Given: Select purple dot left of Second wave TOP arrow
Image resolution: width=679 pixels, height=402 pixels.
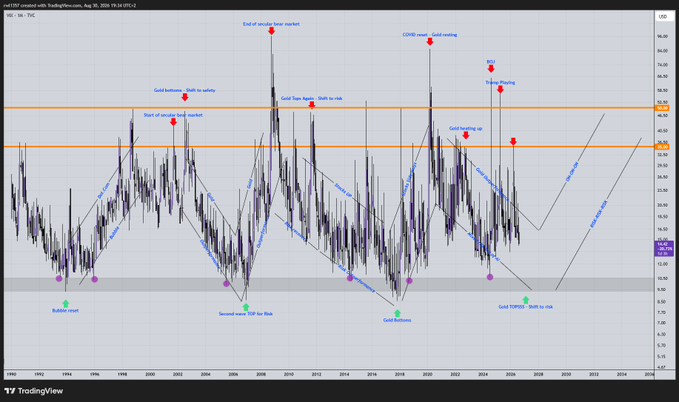Looking at the screenshot, I should click(226, 284).
